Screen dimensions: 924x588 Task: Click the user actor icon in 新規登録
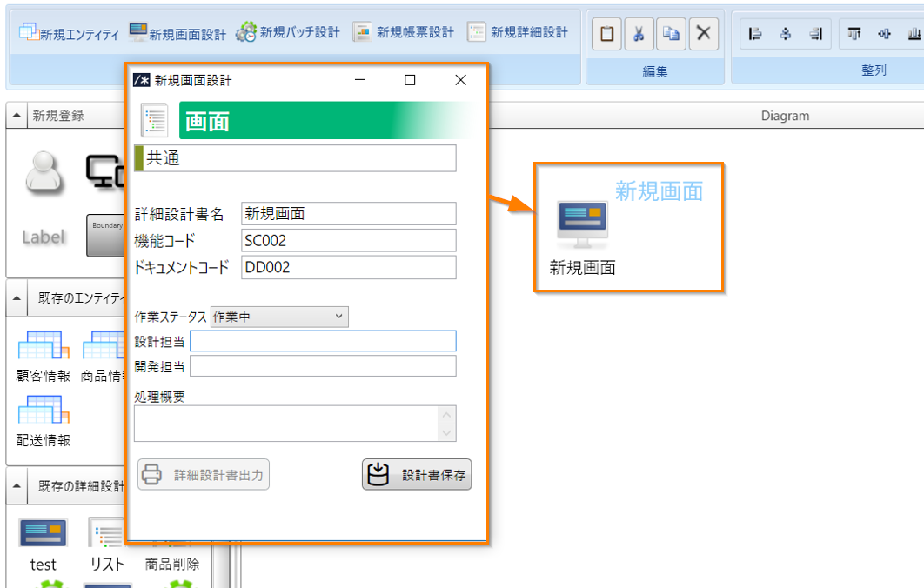pyautogui.click(x=44, y=173)
